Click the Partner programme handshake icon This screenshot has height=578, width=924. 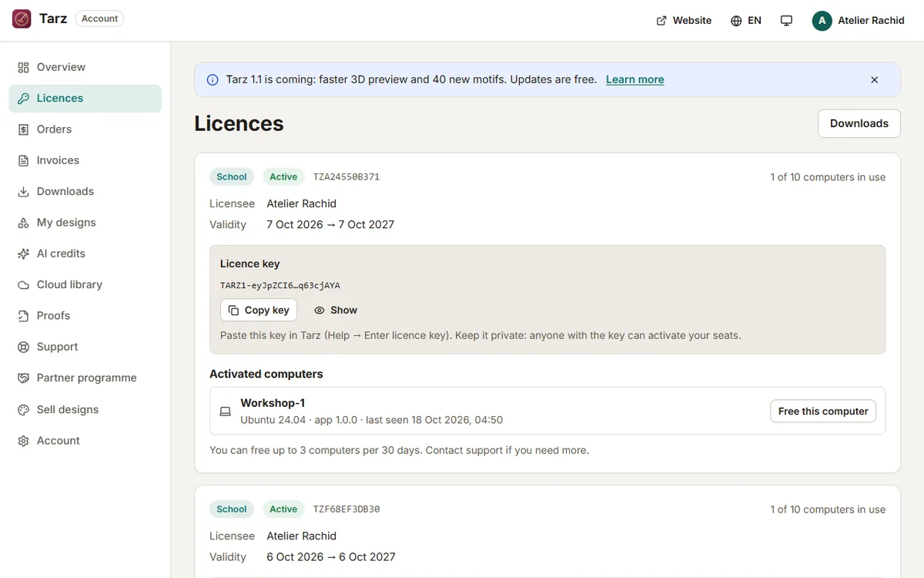click(23, 378)
